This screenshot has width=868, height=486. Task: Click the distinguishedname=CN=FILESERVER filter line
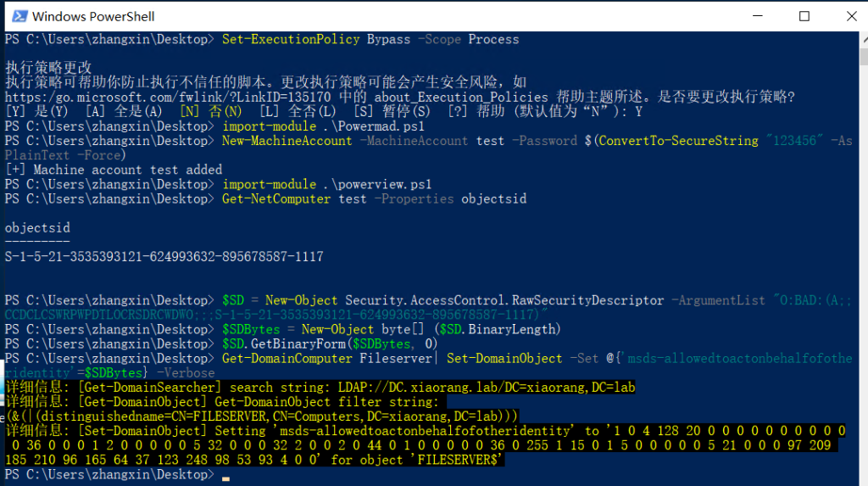[x=261, y=416]
